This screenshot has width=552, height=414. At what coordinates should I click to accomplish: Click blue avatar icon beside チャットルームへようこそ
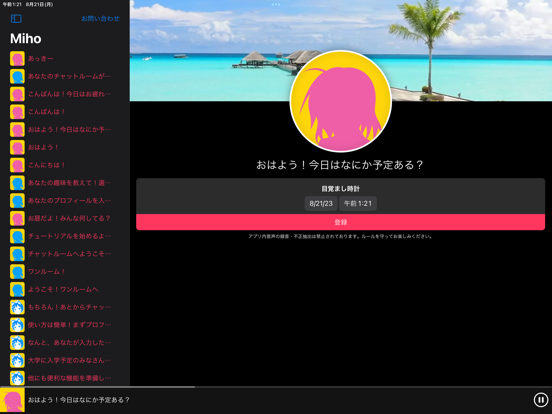17,254
